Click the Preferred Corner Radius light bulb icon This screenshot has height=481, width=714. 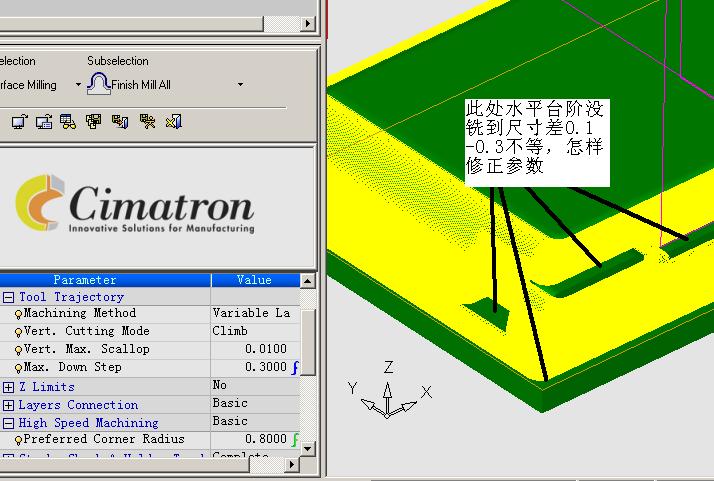click(18, 440)
